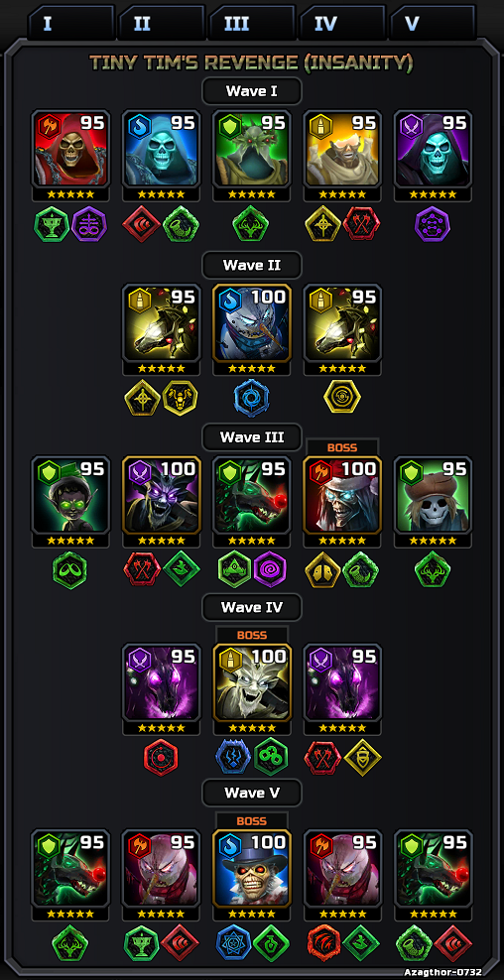Click the Wave III boss Santa portrait
The height and width of the screenshot is (980, 504).
tap(342, 495)
